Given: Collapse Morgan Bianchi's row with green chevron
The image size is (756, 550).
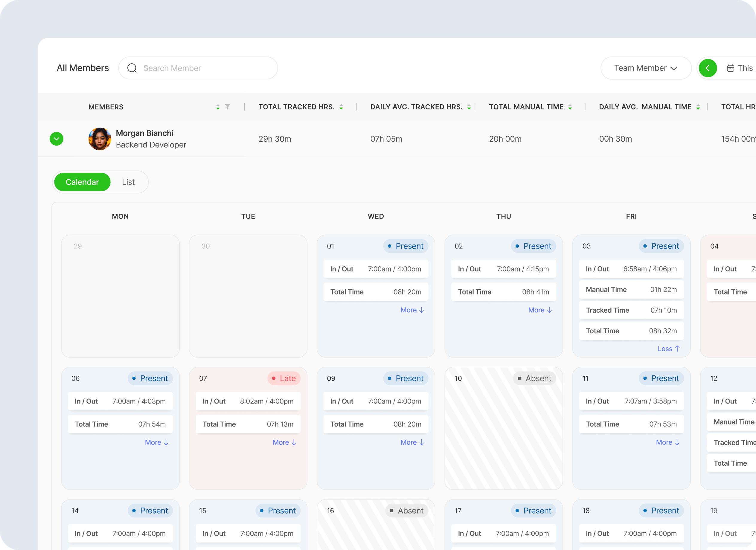Looking at the screenshot, I should (x=57, y=139).
